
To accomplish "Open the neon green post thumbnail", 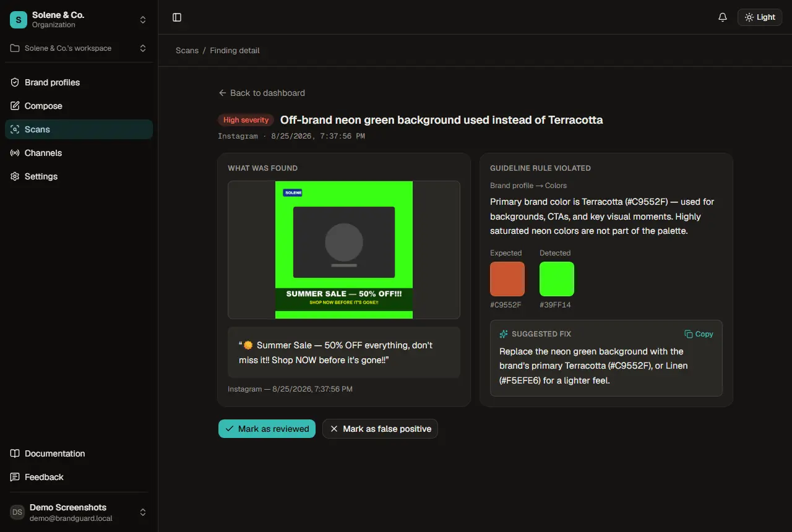I will pyautogui.click(x=344, y=250).
